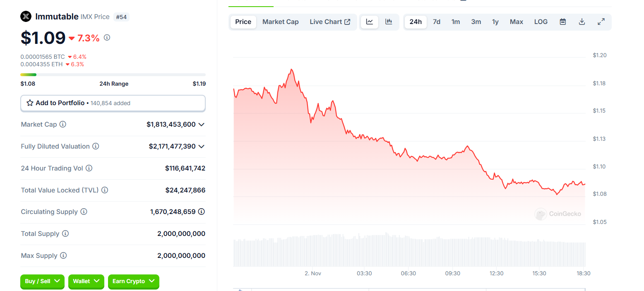This screenshot has height=291, width=644.
Task: Expand the chart to fullscreen
Action: 601,22
